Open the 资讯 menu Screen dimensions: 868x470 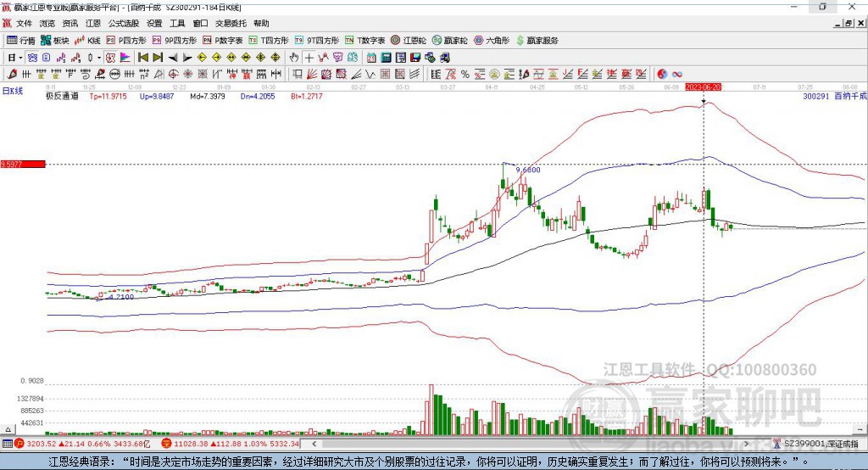click(x=70, y=23)
